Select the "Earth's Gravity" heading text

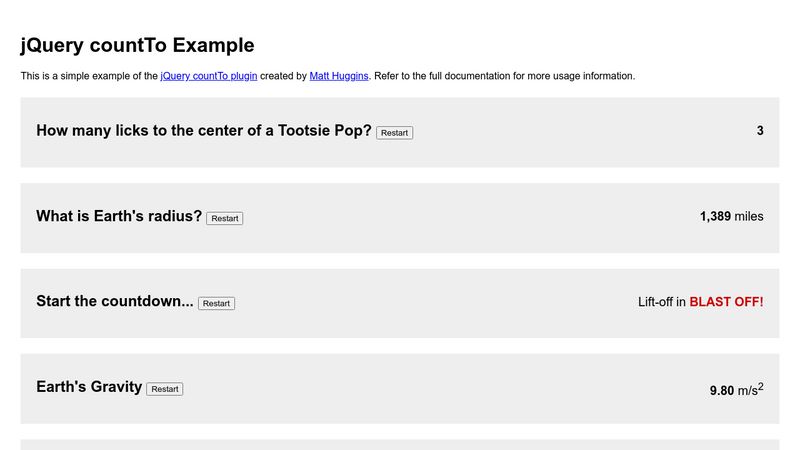(x=89, y=386)
